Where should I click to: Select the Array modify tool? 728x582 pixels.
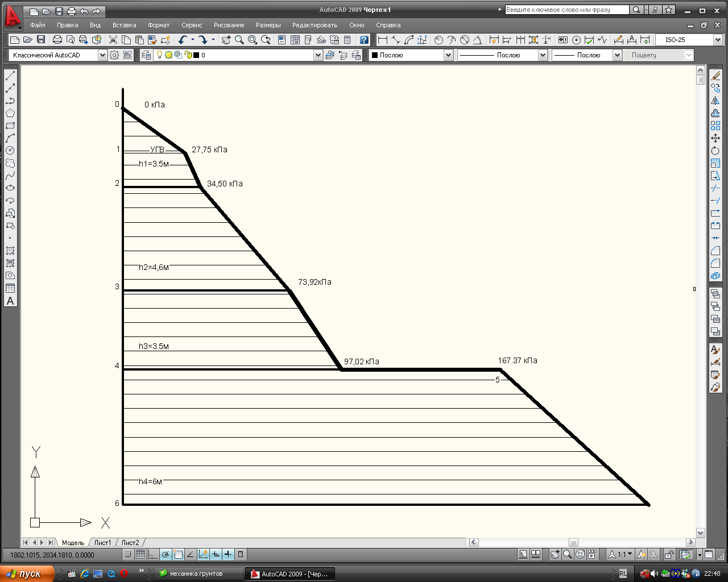tap(715, 126)
